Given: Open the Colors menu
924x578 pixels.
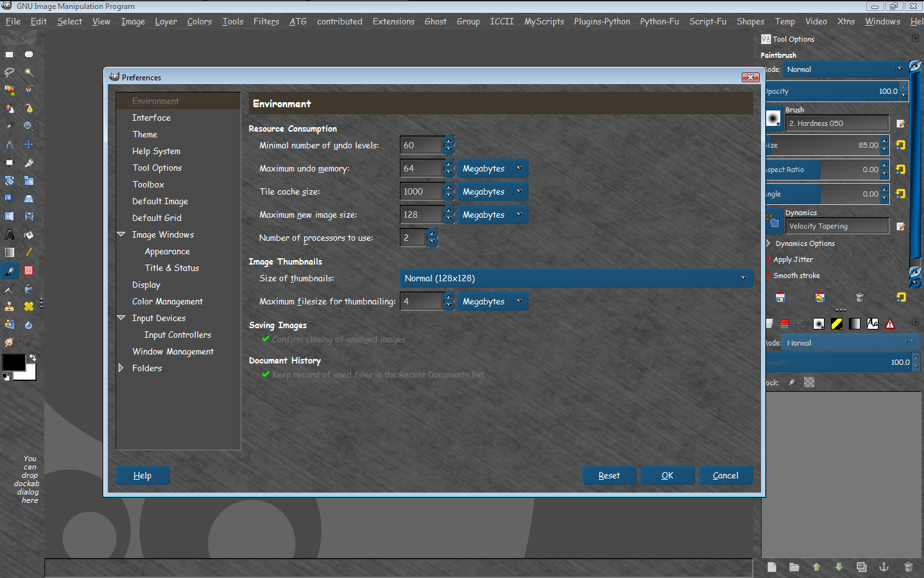Looking at the screenshot, I should pos(200,21).
